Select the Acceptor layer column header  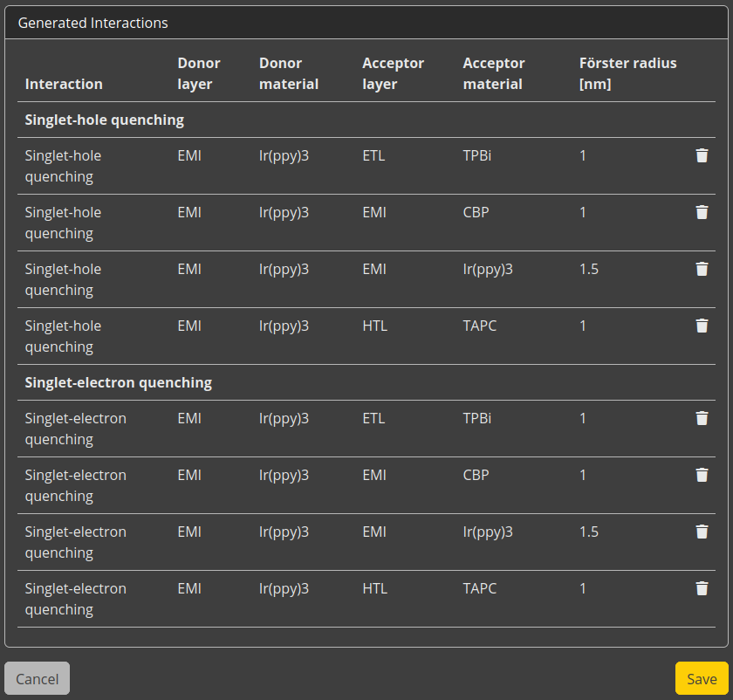click(x=393, y=74)
